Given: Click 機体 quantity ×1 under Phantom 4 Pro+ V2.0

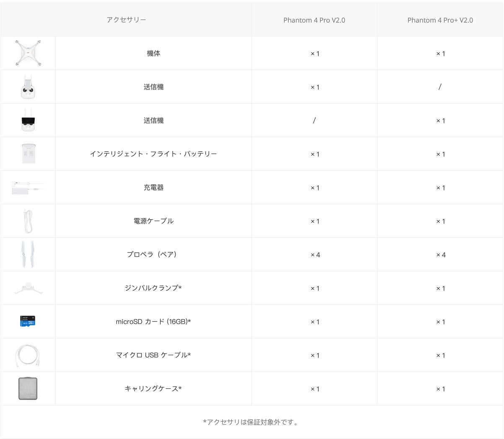Looking at the screenshot, I should click(x=440, y=54).
